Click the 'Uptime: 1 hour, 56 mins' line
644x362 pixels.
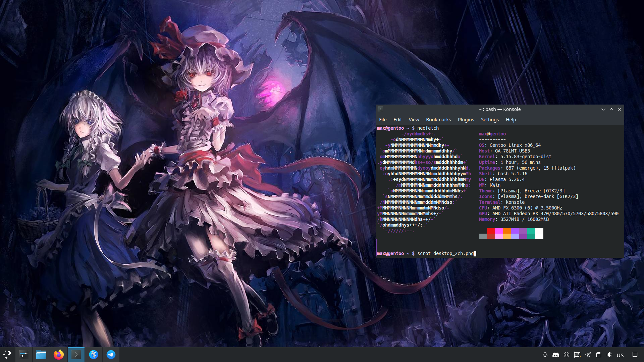tap(510, 162)
